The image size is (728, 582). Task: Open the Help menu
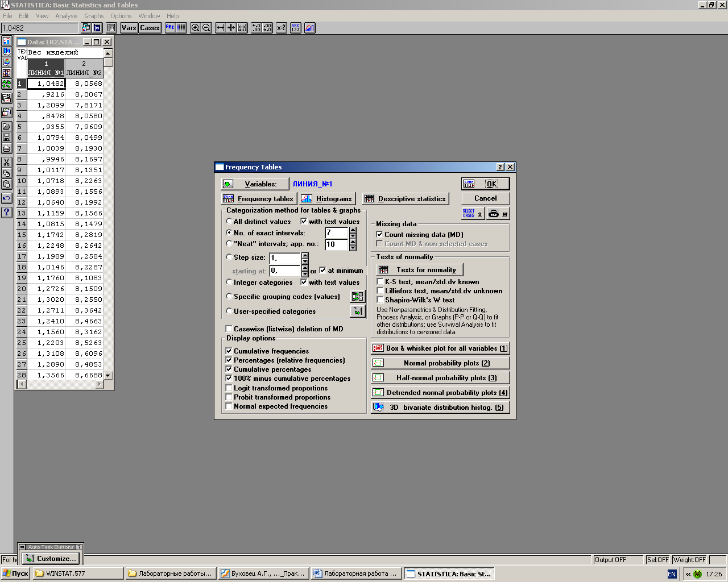(x=172, y=16)
